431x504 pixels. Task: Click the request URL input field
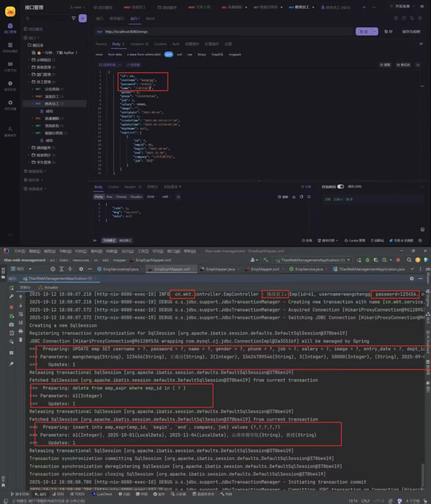click(226, 32)
